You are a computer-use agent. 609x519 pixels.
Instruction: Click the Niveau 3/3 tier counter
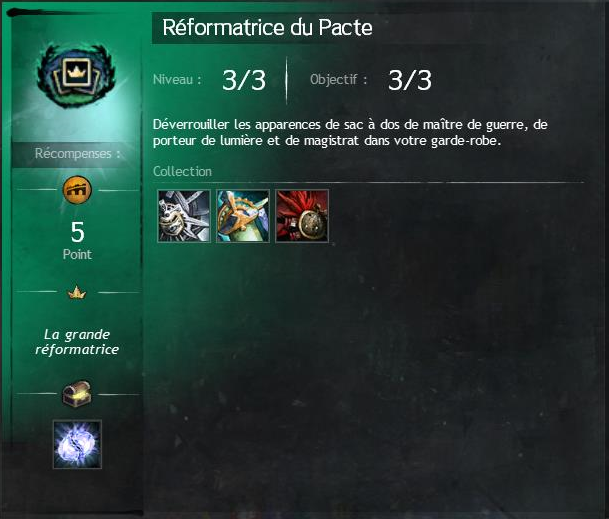pyautogui.click(x=244, y=80)
